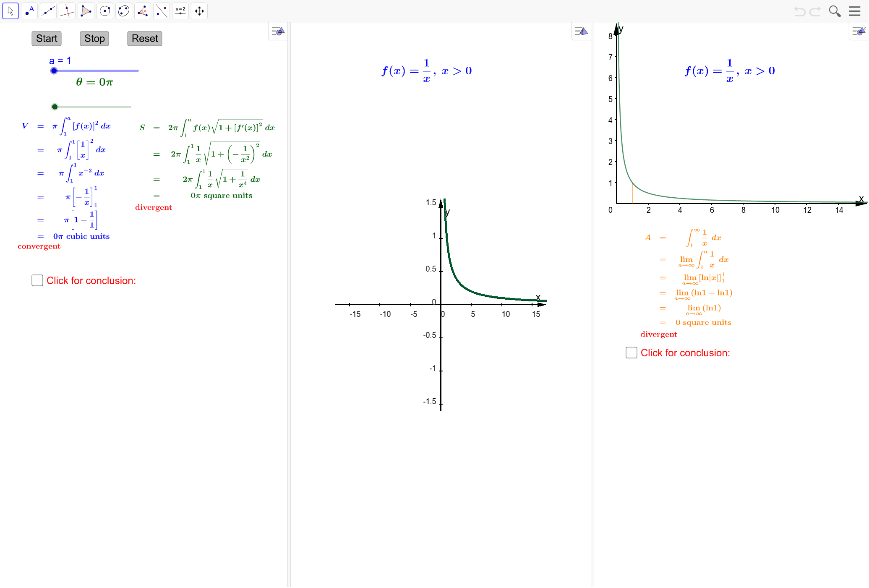Click the 'θ = 0π' label
Screen dimensions: 869x588
95,82
